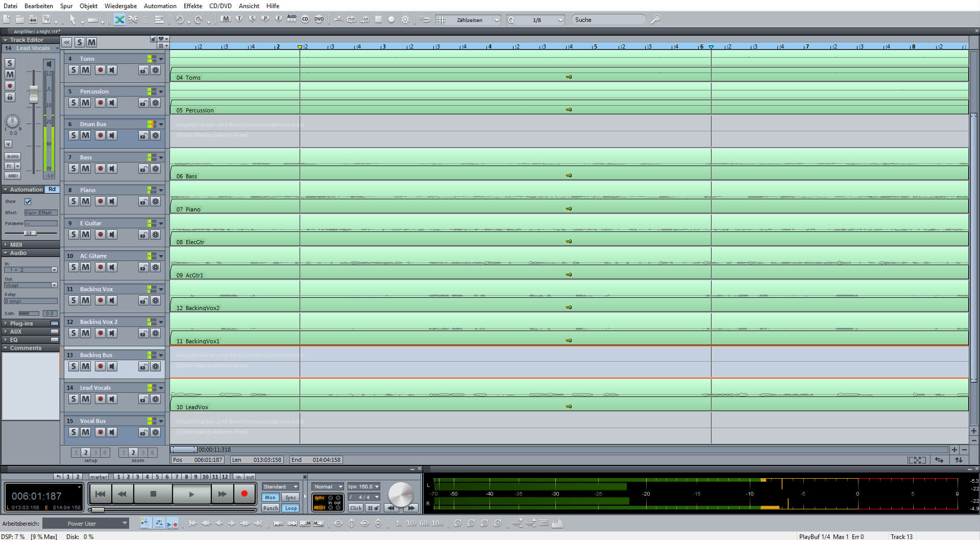Mute the Bass track
Image resolution: width=980 pixels, height=540 pixels.
(x=86, y=169)
